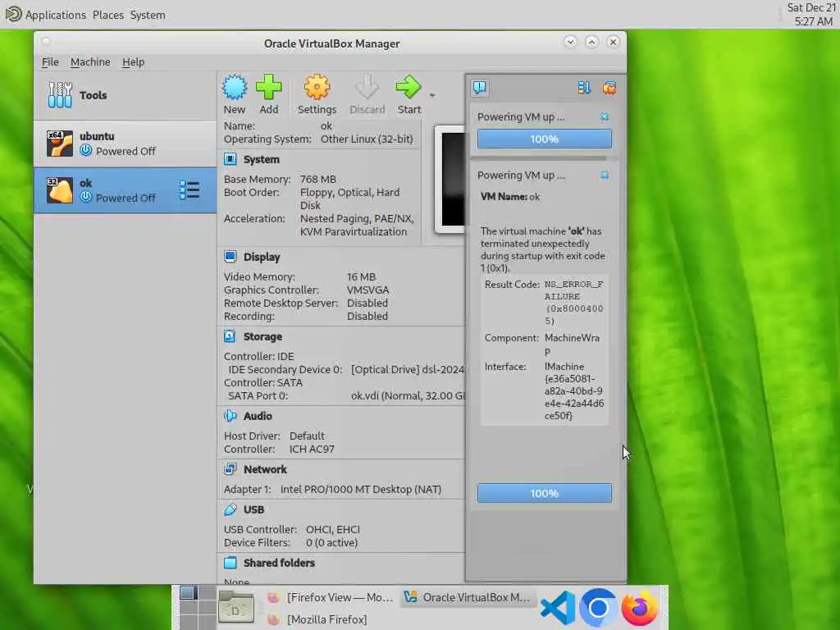
Task: Select the Tools entry in the sidebar
Action: (126, 95)
